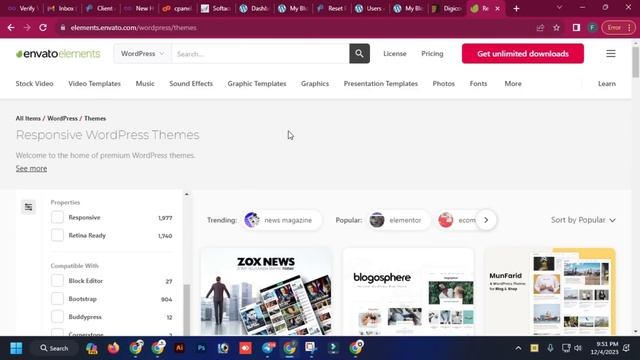The width and height of the screenshot is (640, 360).
Task: Click the See more link
Action: pos(31,168)
